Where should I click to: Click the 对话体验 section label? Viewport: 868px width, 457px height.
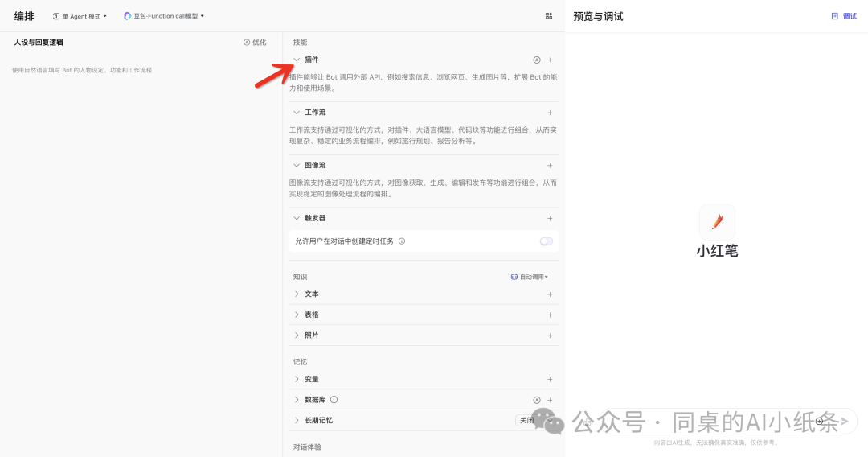307,447
